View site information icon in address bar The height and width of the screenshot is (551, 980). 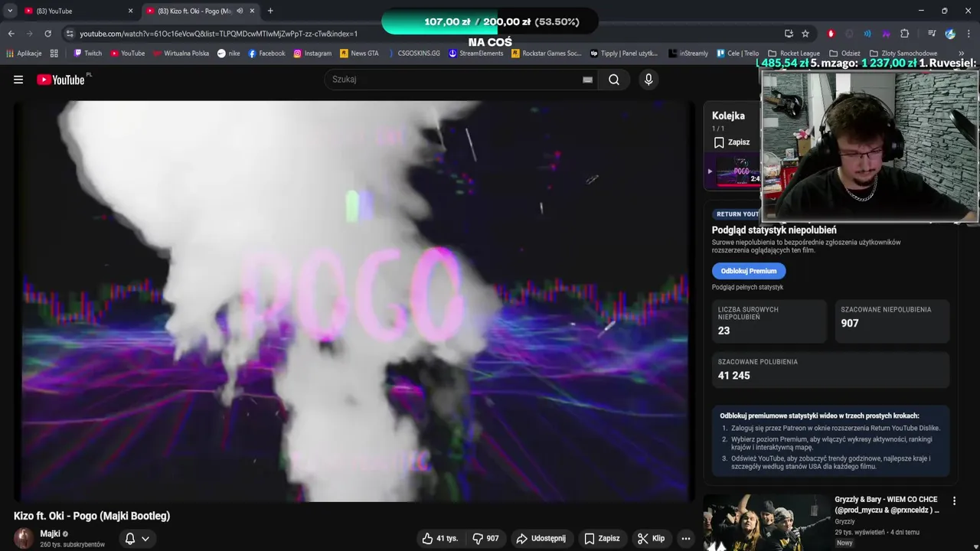70,34
